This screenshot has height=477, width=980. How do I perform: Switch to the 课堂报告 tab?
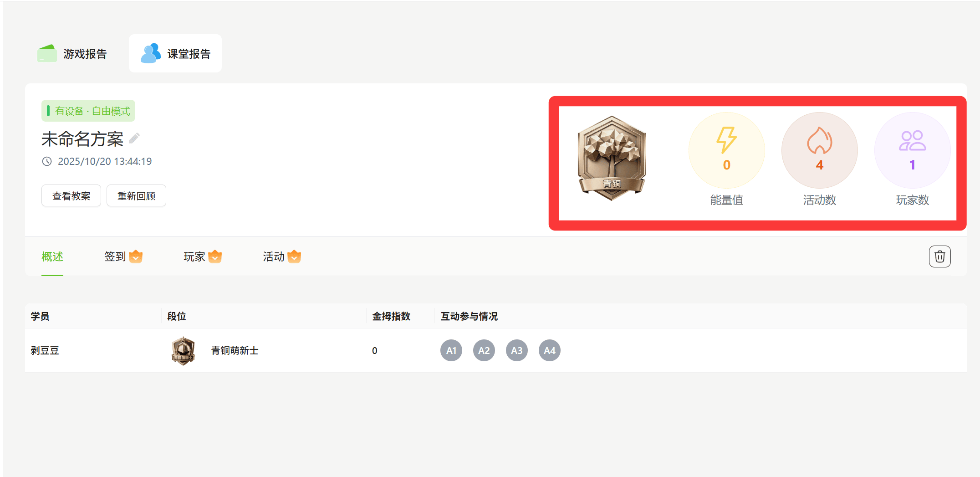point(175,54)
